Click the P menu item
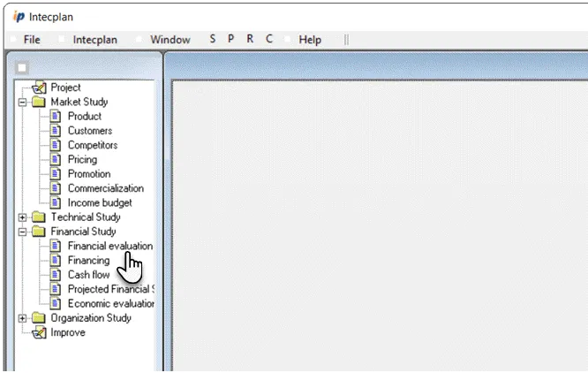Screen dimensions: 588x373 [231, 39]
